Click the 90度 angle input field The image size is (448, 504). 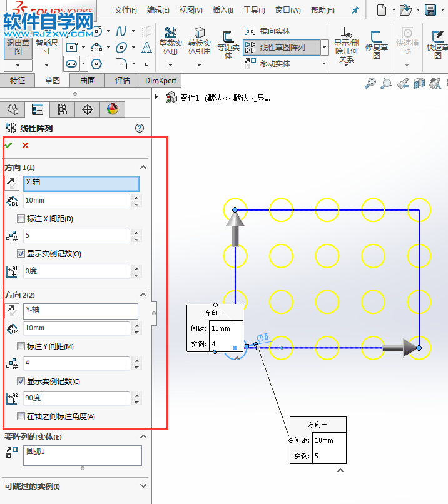[x=76, y=398]
